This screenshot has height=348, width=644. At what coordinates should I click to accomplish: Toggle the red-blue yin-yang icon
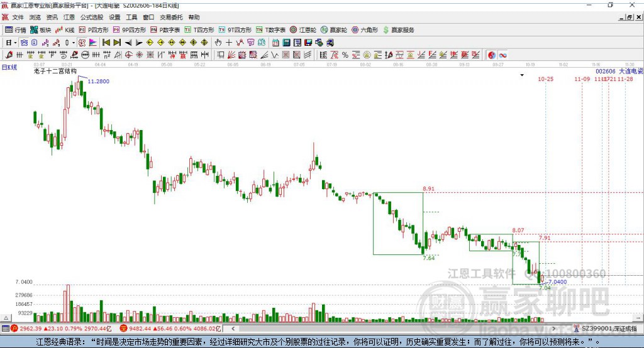pos(492,55)
